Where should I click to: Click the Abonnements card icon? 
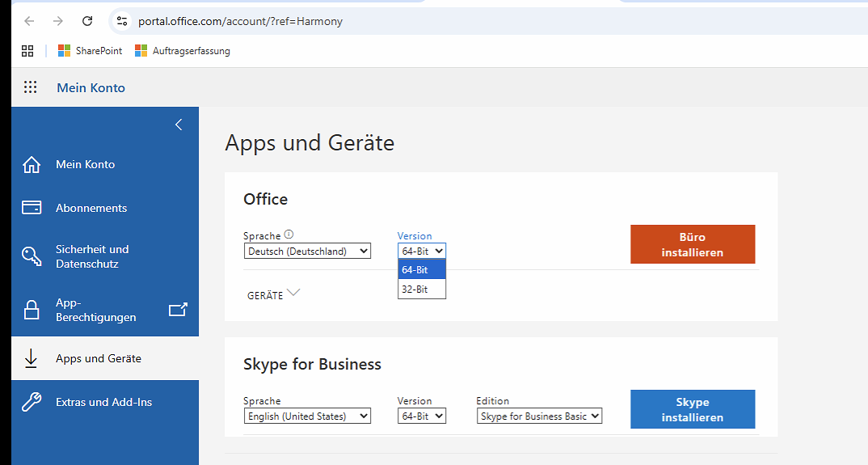pyautogui.click(x=32, y=208)
